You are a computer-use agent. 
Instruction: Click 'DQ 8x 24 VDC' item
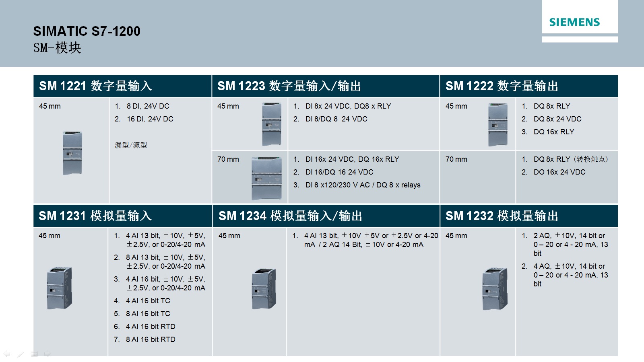[557, 119]
